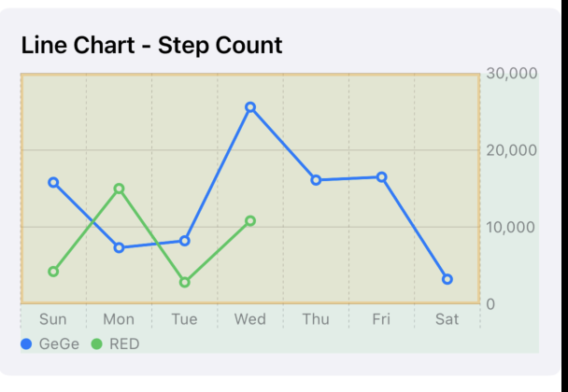Click RED's Wednesday data point
The image size is (568, 392).
point(250,221)
